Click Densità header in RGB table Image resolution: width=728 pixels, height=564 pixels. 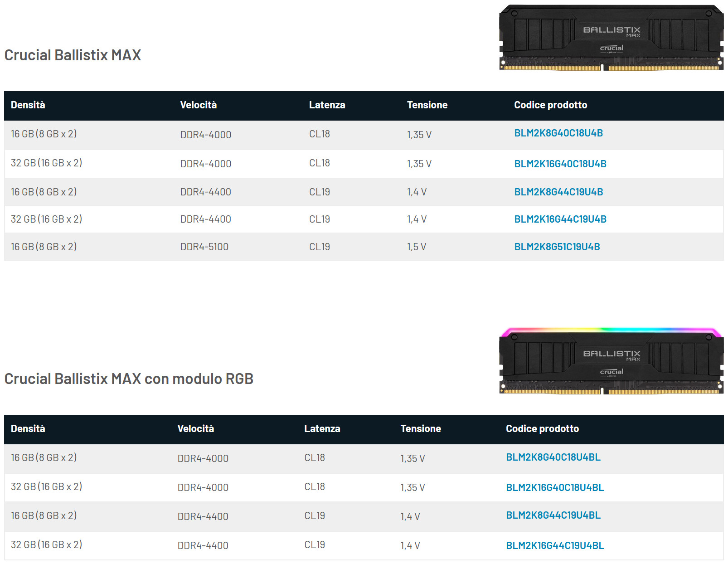(28, 429)
